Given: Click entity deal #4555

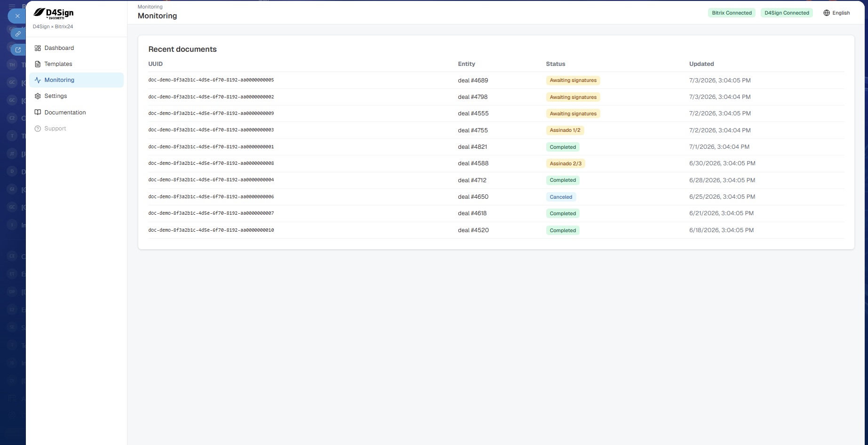Looking at the screenshot, I should click(473, 113).
